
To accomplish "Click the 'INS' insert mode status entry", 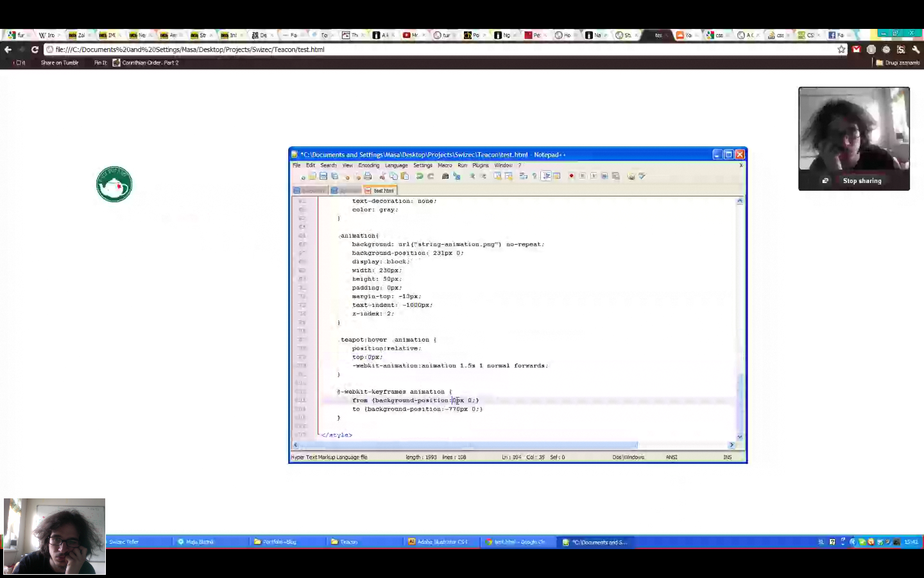I will pyautogui.click(x=728, y=457).
